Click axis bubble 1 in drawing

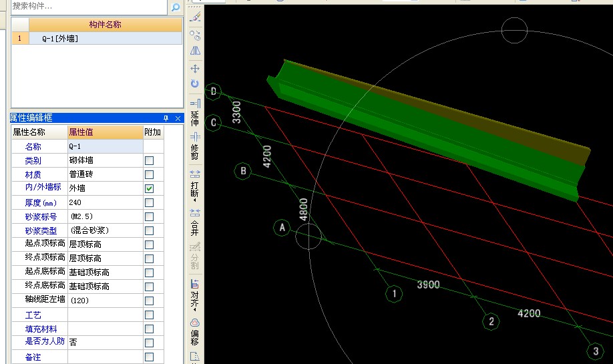[x=394, y=294]
